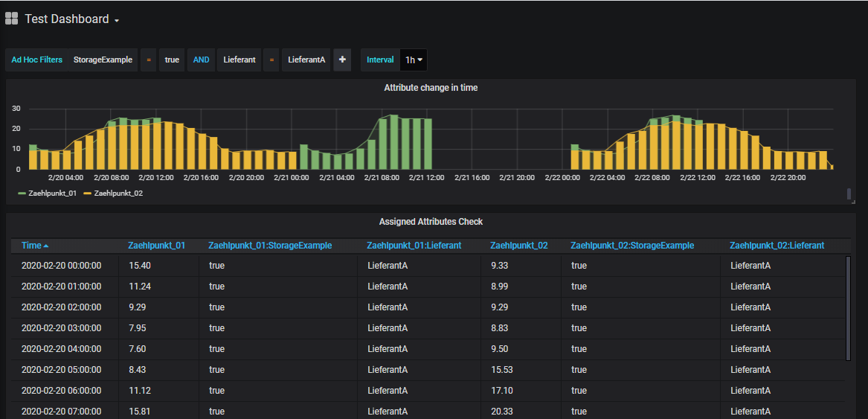The image size is (868, 419).
Task: Click yellow Zaehlpunkt_02 legend color swatch
Action: 87,193
